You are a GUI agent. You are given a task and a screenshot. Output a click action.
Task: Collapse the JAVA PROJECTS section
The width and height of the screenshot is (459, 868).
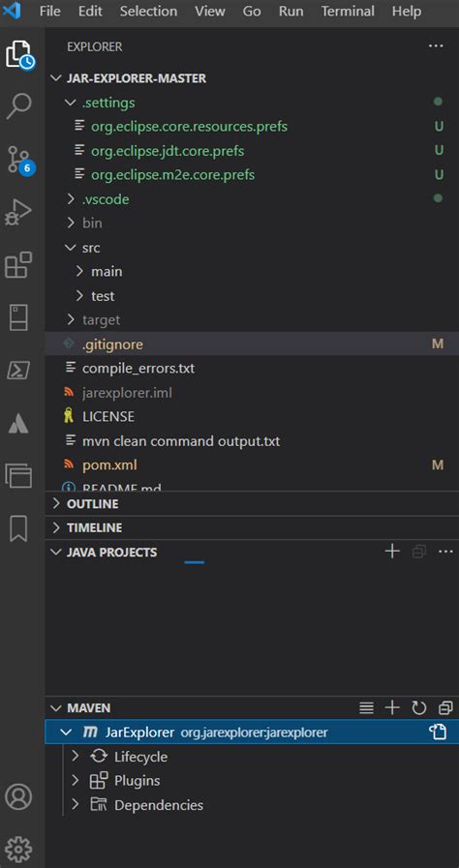click(56, 552)
